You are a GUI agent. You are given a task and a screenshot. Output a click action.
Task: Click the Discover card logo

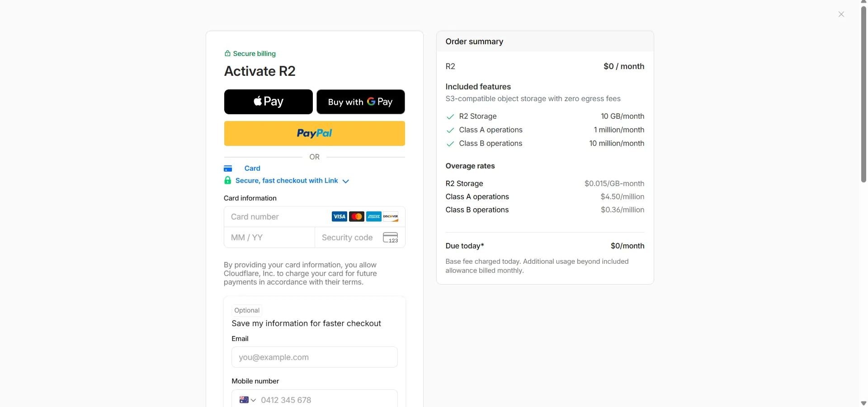coord(391,217)
